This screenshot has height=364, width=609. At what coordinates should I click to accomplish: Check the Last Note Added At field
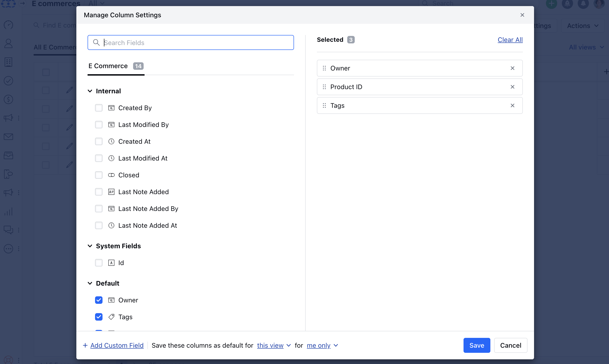pos(99,225)
